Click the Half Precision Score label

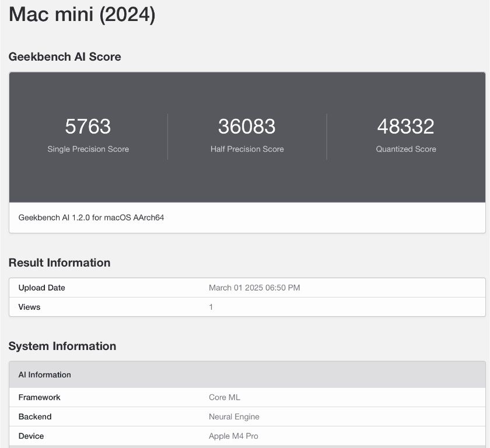(247, 149)
